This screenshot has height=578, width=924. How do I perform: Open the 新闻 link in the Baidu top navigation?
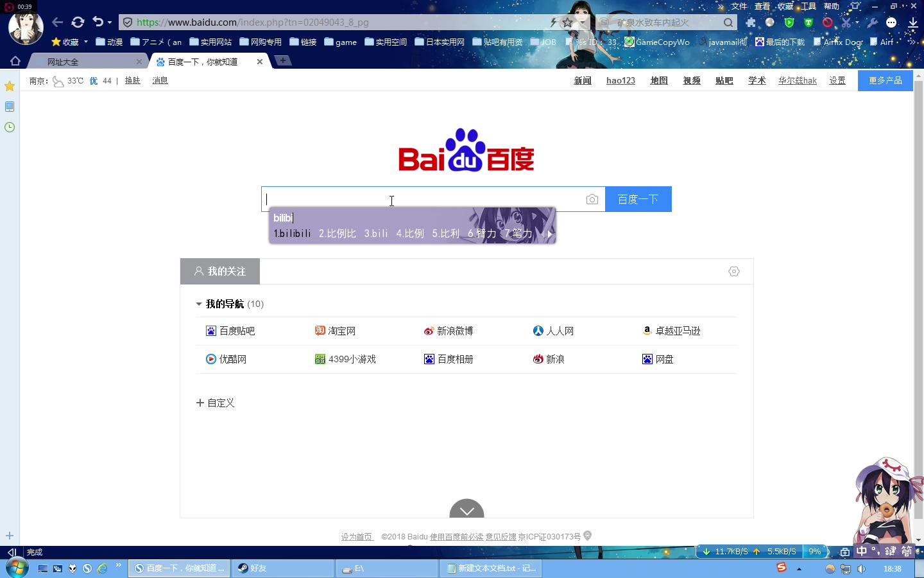[x=583, y=80]
